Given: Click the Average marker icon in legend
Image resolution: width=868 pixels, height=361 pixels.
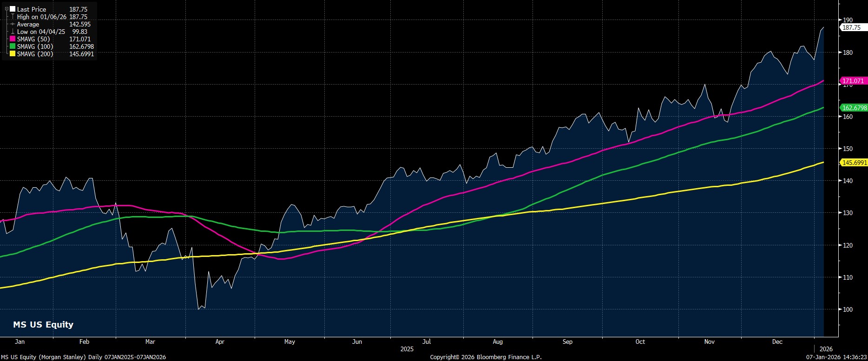Looking at the screenshot, I should tap(13, 24).
